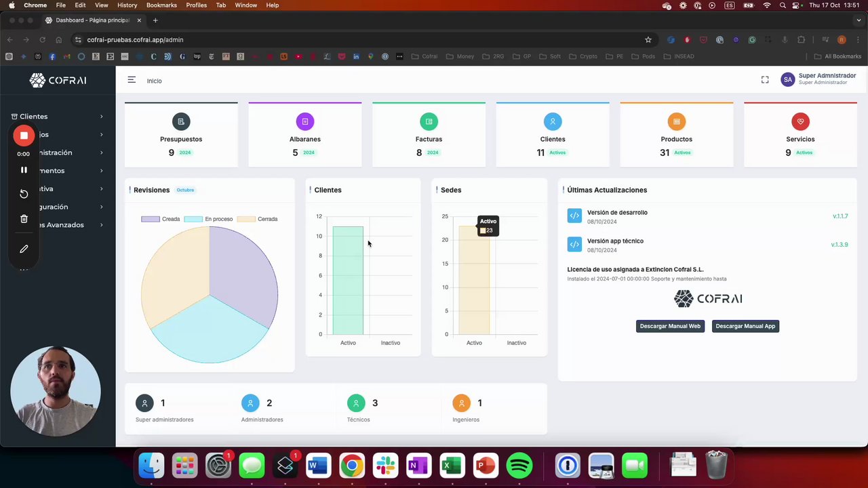868x488 pixels.
Task: Click the Administradores user icon
Action: pos(250,403)
